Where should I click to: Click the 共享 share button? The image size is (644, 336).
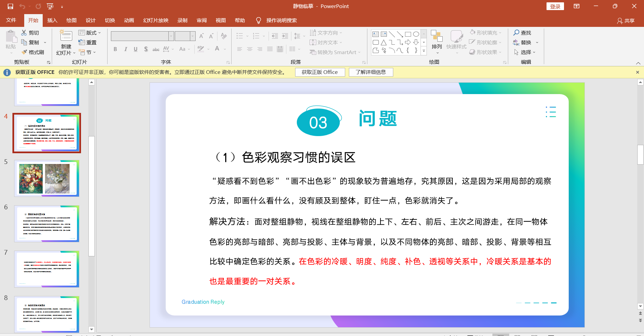[x=626, y=20]
